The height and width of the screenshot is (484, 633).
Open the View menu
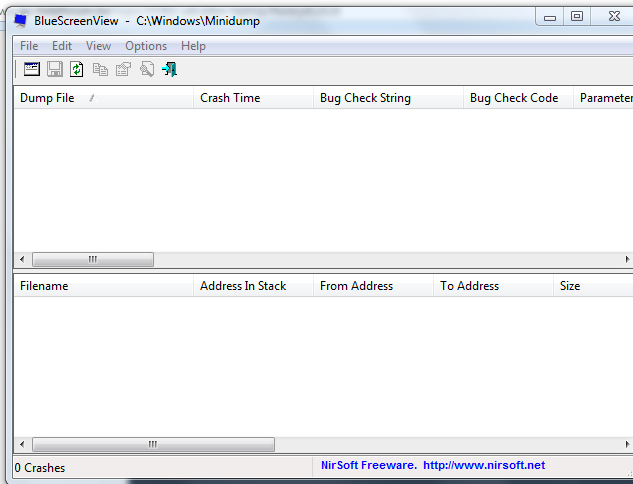(x=98, y=46)
